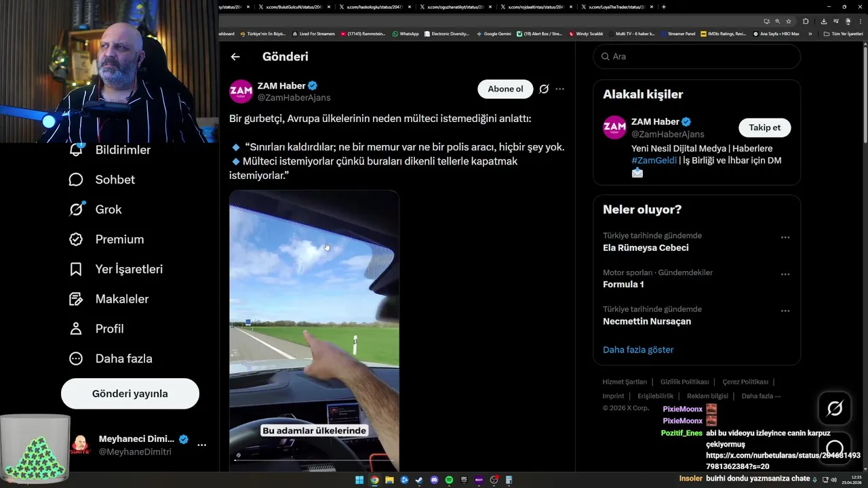The image size is (868, 488).
Task: Open options for Necmettin Nursaçan trend
Action: (785, 311)
